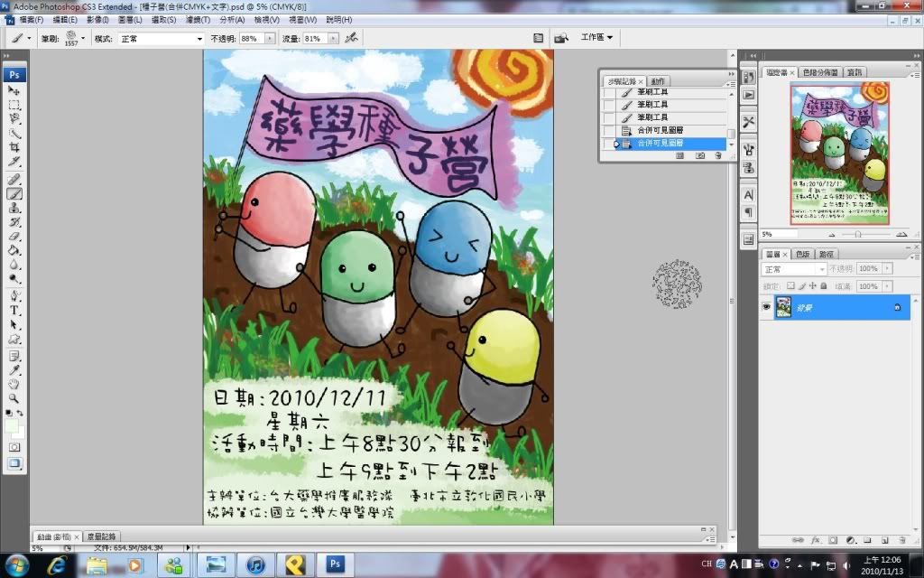This screenshot has width=924, height=578.
Task: Open the brush preset picker dropdown
Action: tap(83, 39)
